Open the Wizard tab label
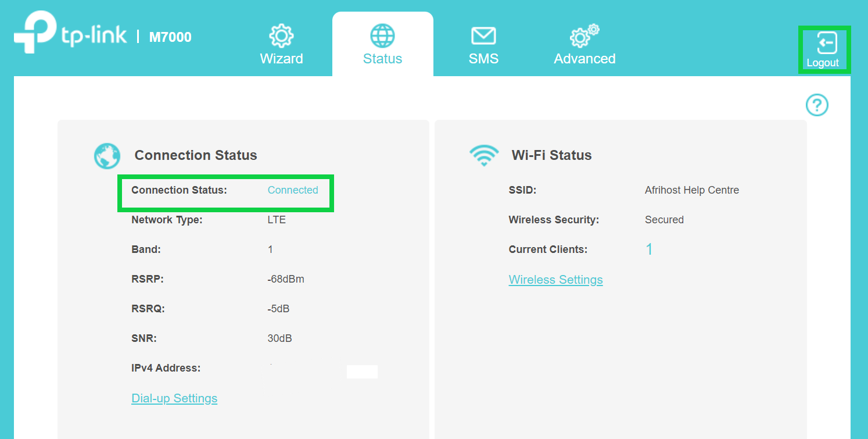This screenshot has height=439, width=868. [x=281, y=59]
